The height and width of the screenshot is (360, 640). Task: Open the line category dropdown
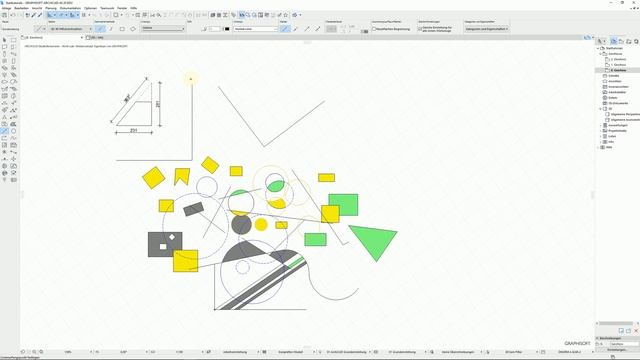tap(256, 29)
